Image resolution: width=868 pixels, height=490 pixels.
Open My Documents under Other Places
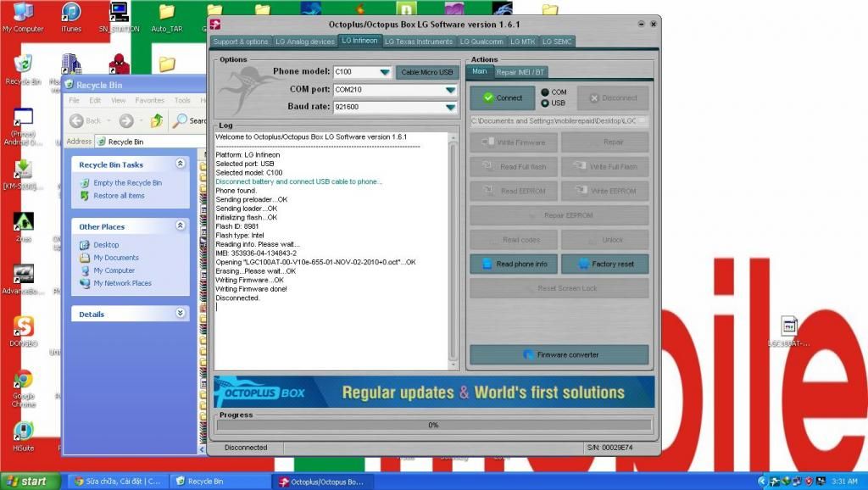(x=109, y=258)
